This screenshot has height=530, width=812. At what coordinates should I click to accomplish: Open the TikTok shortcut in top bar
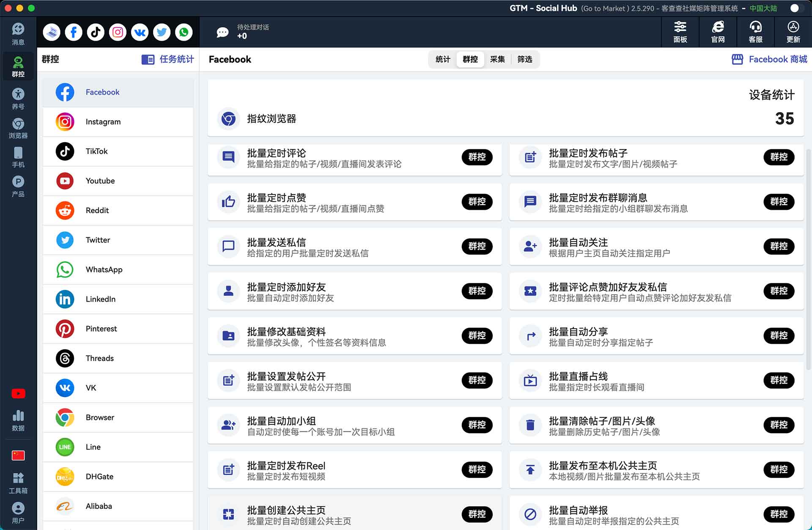pyautogui.click(x=96, y=32)
